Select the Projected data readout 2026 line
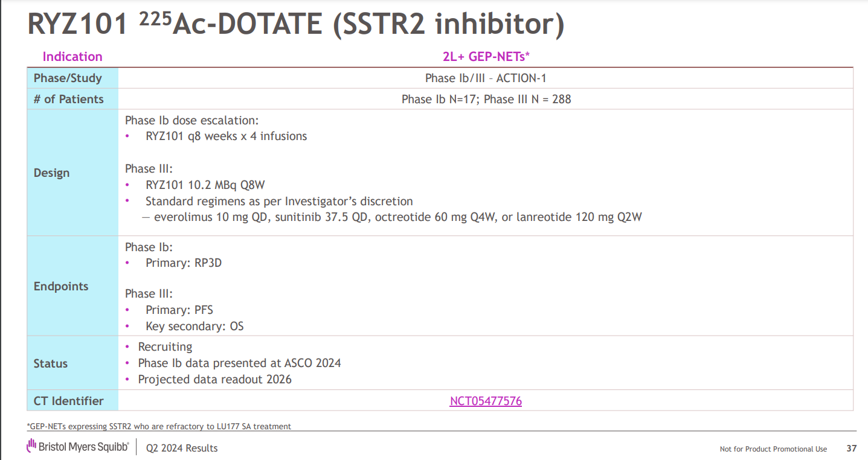868x460 pixels. click(x=214, y=379)
